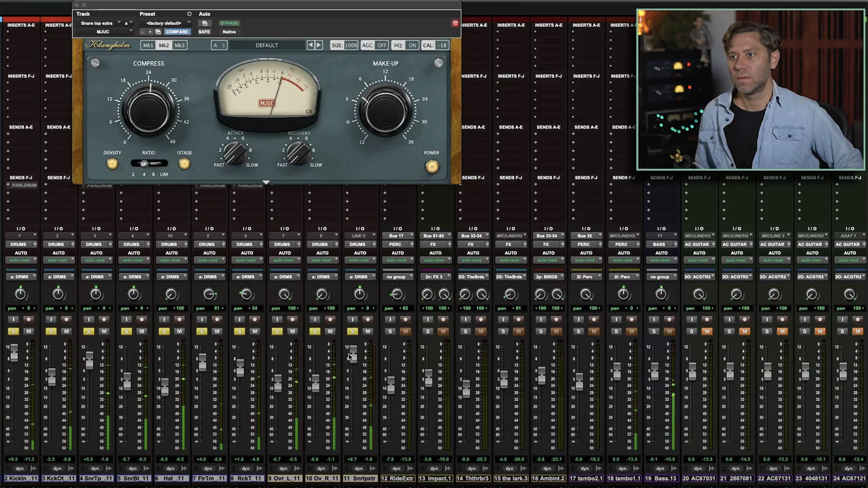
Task: Click the PARLDRUM send on first track
Action: point(22,185)
